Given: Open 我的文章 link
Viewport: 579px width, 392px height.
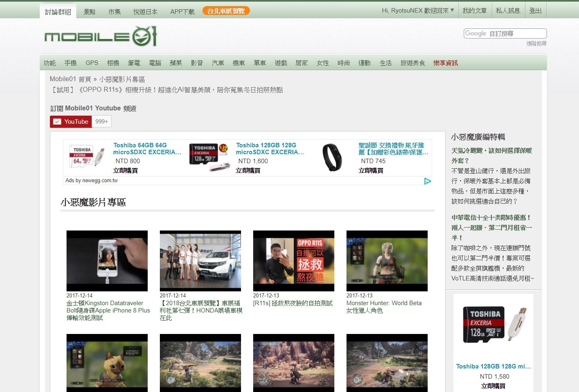Looking at the screenshot, I should point(475,11).
